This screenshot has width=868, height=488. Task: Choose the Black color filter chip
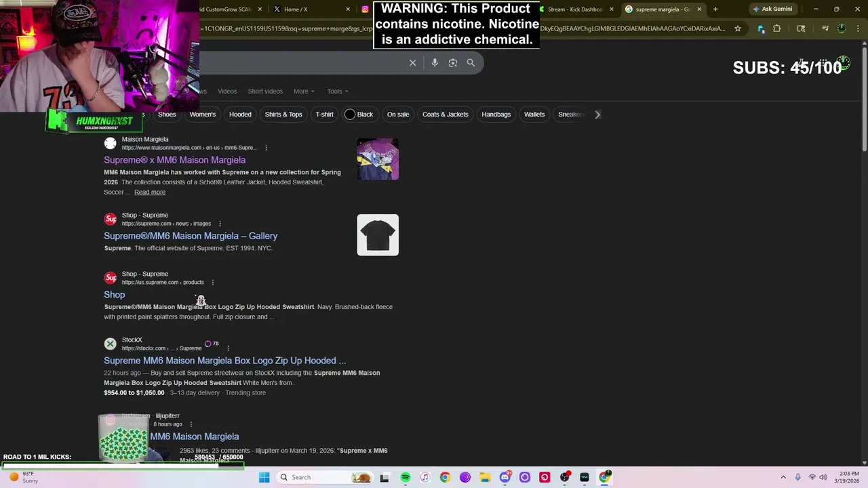pyautogui.click(x=359, y=115)
